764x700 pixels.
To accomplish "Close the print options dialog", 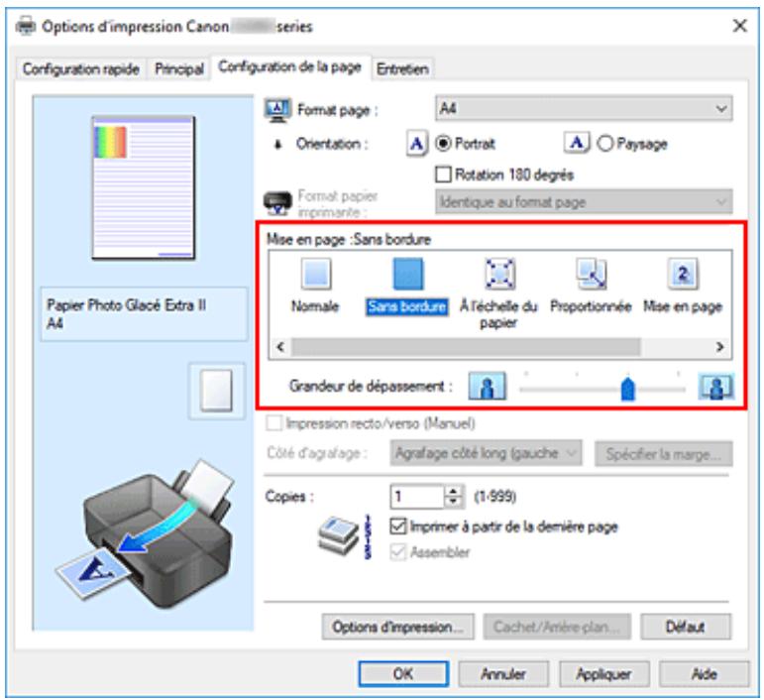I will [739, 26].
